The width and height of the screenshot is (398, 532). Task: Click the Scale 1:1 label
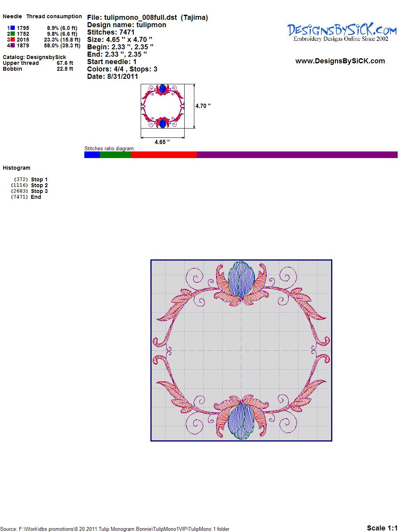(382, 528)
